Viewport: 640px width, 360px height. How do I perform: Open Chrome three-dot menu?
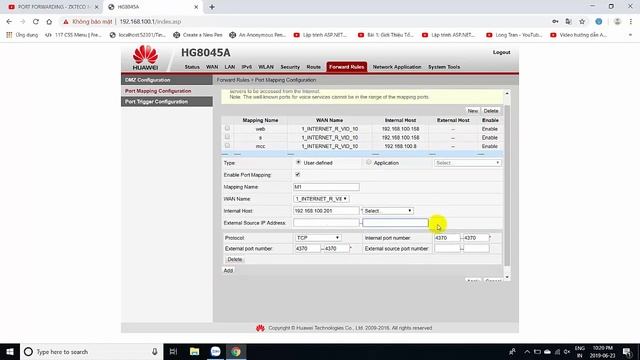tap(631, 22)
